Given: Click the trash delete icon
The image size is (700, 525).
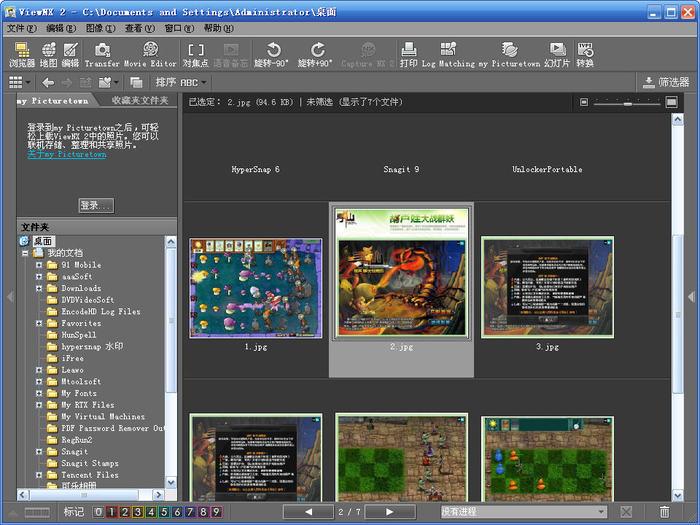Looking at the screenshot, I should coord(664,512).
